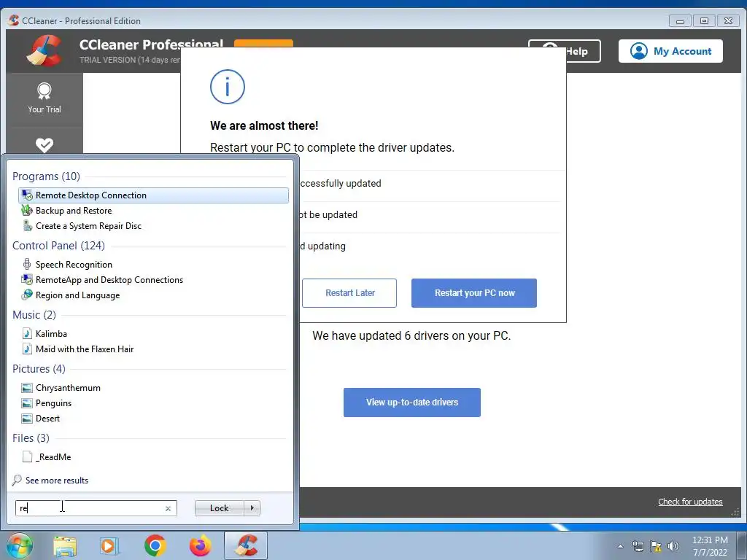This screenshot has width=747, height=560.
Task: Expand shutdown options arrow next to Lock
Action: (x=252, y=508)
